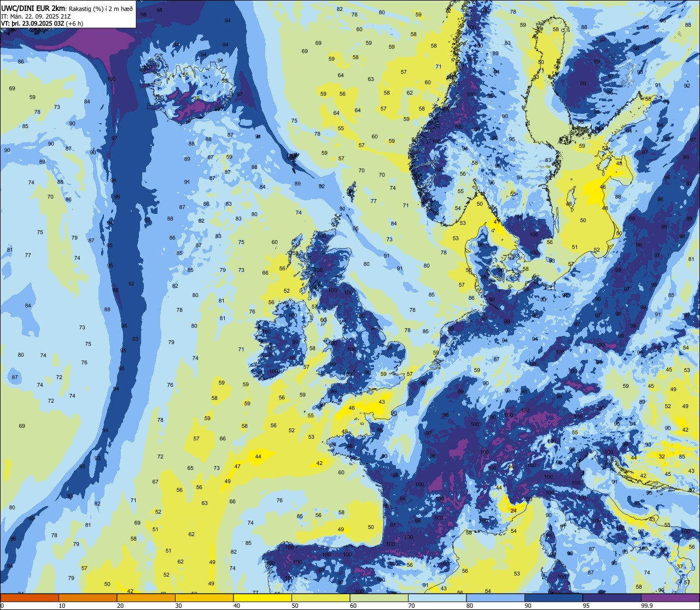Click the light blue 70–80 legend segment
700x610 pixels.
pos(437,598)
